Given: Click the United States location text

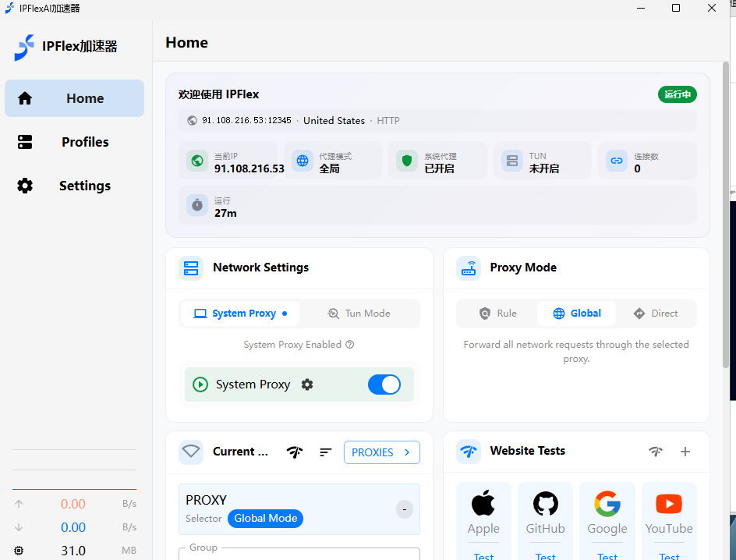Looking at the screenshot, I should (x=334, y=121).
